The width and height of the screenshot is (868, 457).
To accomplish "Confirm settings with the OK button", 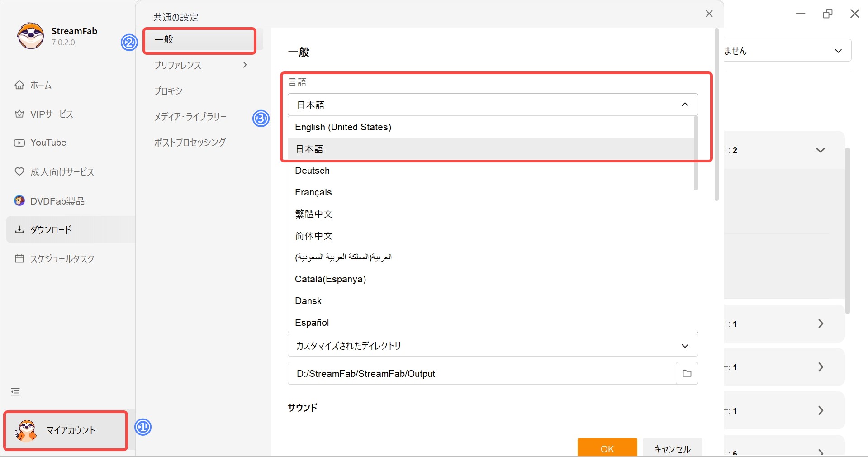I will tap(607, 447).
